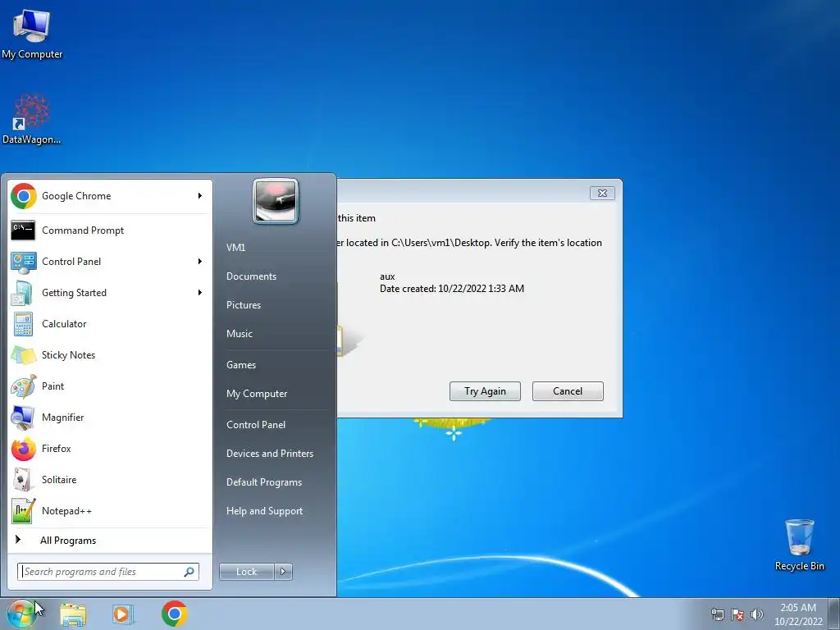
Task: Click Chrome icon on the taskbar
Action: 175,614
